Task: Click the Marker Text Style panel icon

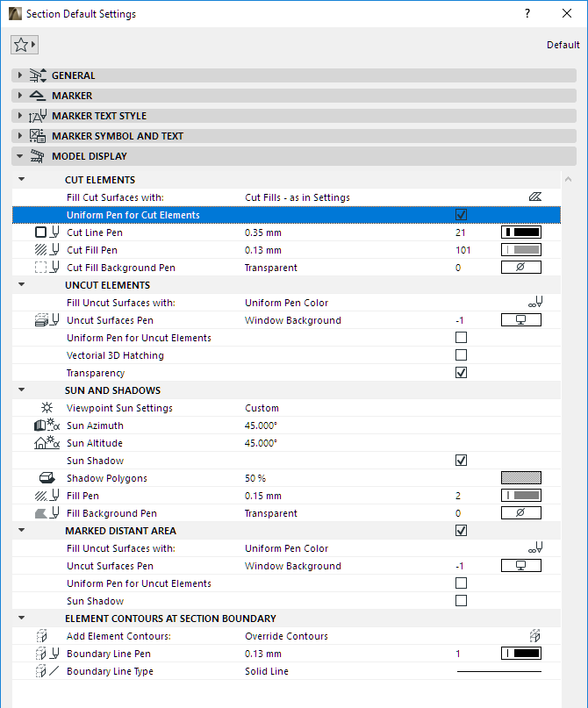Action: coord(38,116)
